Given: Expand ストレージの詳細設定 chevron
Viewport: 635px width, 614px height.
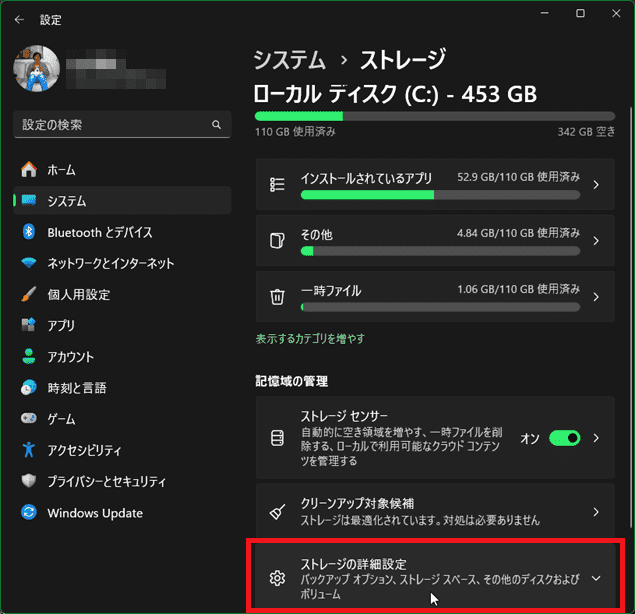Looking at the screenshot, I should 596,578.
